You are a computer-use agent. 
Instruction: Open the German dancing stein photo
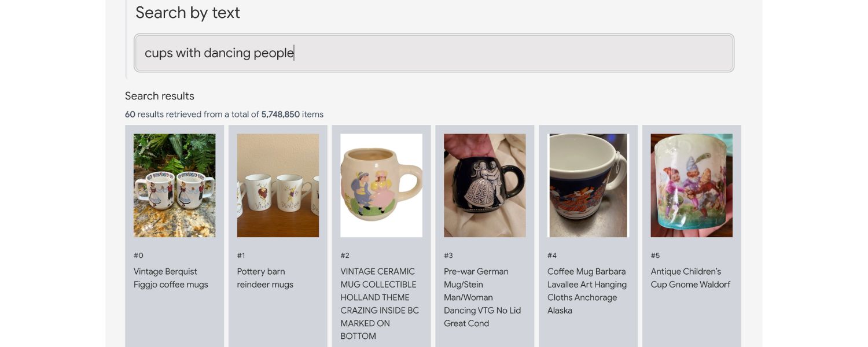(485, 186)
